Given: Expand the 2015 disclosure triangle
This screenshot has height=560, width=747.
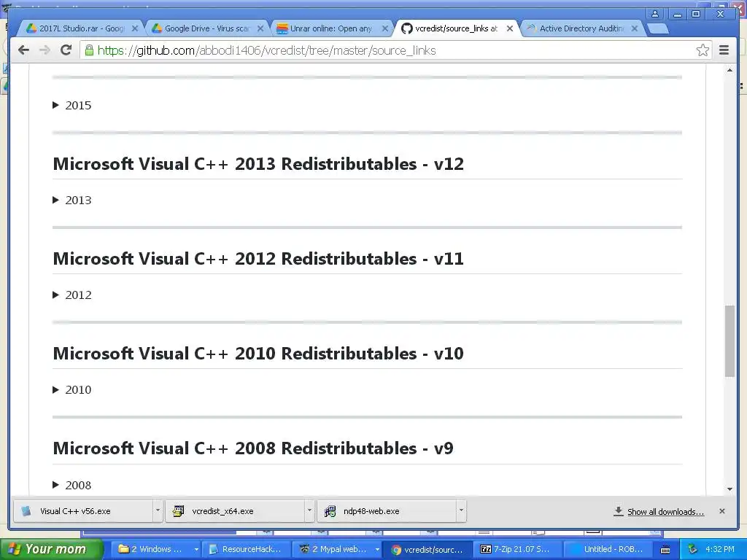Looking at the screenshot, I should [x=55, y=105].
